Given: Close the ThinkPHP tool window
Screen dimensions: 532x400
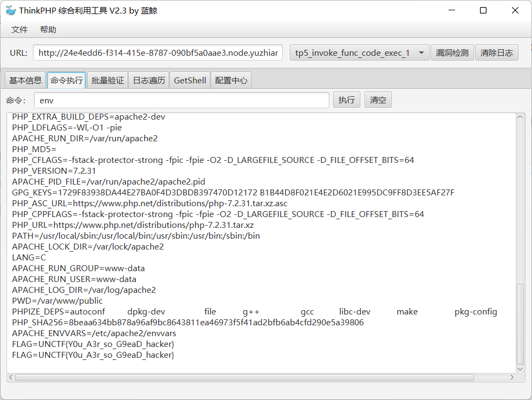Looking at the screenshot, I should pos(515,10).
